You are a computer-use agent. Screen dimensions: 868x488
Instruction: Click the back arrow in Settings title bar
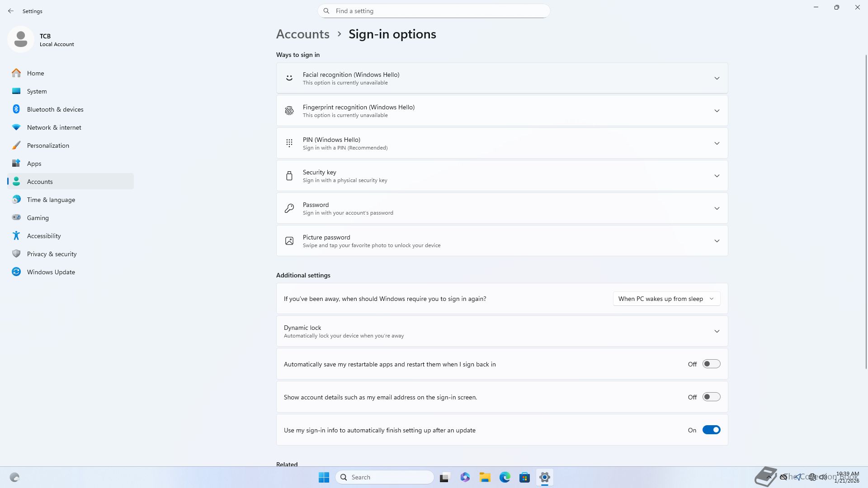11,11
